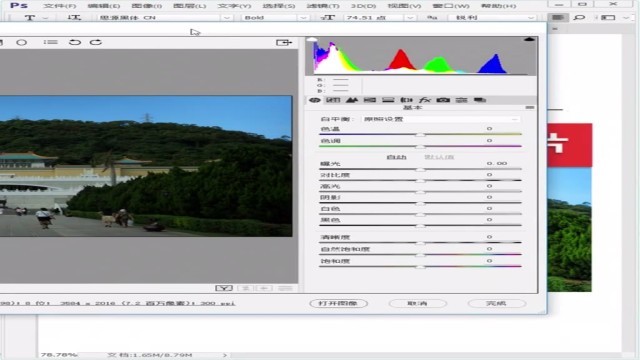The width and height of the screenshot is (640, 360).
Task: Open the Lens Corrections panel tab
Action: [406, 100]
